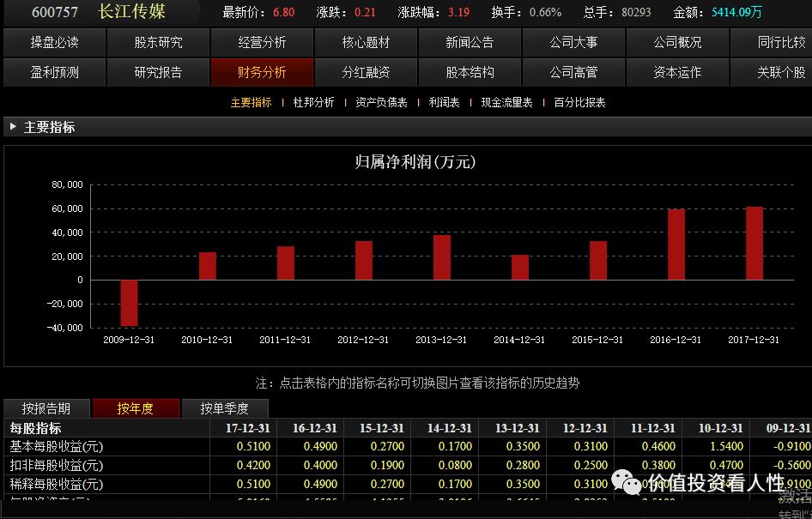Click the 11-12-31 column header
The width and height of the screenshot is (812, 519).
[x=653, y=428]
